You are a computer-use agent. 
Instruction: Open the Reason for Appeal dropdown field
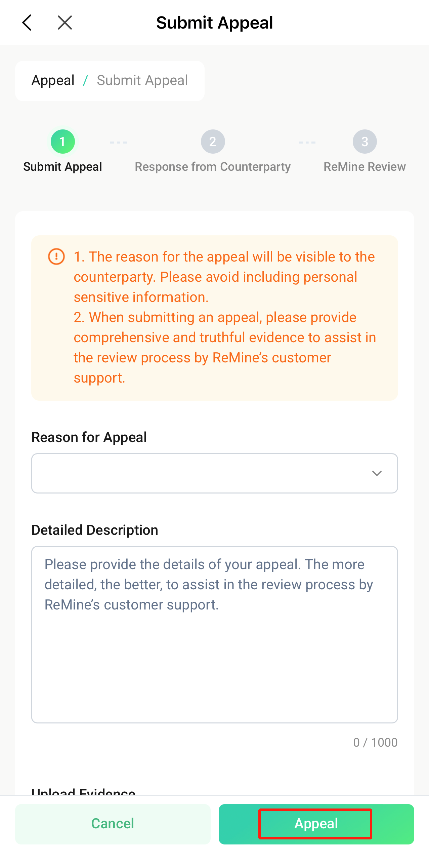(214, 473)
